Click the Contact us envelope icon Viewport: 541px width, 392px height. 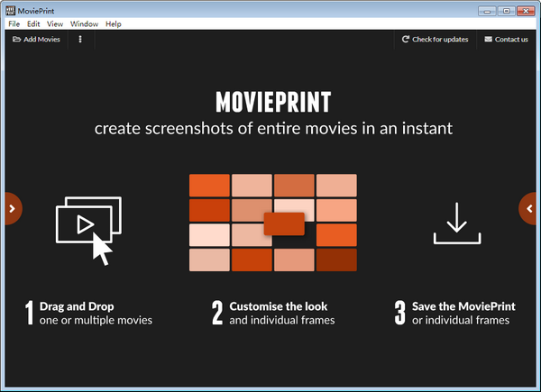point(488,40)
